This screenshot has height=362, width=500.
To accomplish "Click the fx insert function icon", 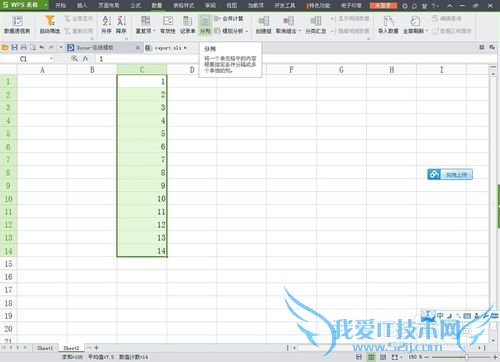I will [86, 59].
